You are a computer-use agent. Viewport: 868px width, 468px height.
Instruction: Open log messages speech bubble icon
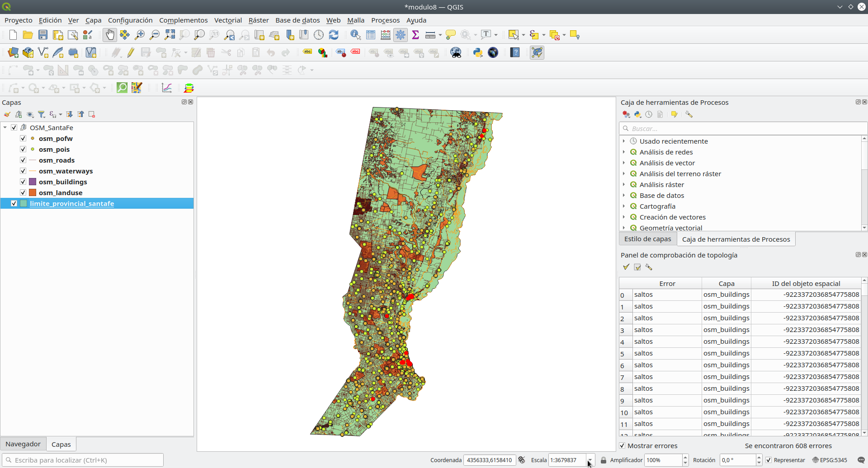861,460
